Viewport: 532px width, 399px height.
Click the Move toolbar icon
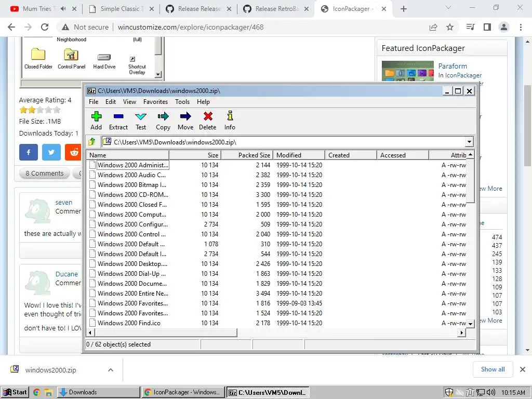(185, 117)
